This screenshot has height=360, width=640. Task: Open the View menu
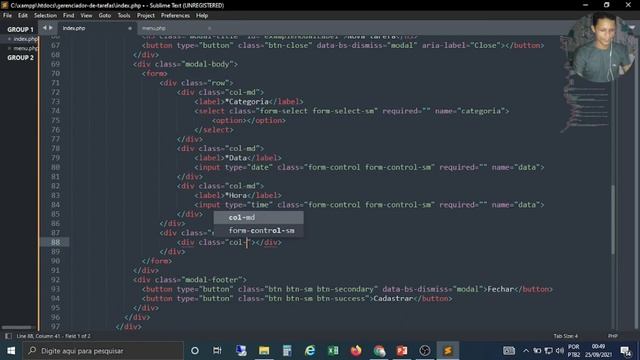pos(86,16)
